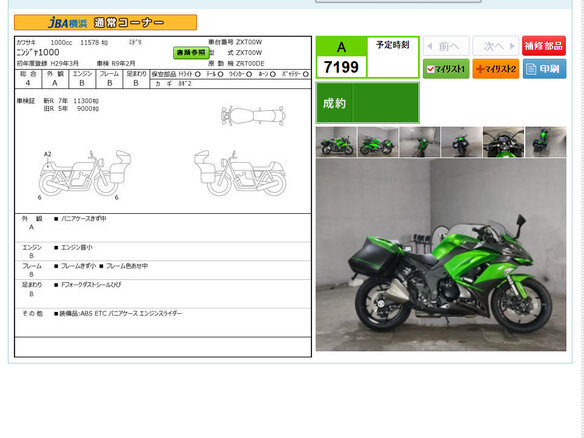This screenshot has height=438, width=584.
Task: Click the バッテリー indicator circle
Action: click(x=306, y=74)
